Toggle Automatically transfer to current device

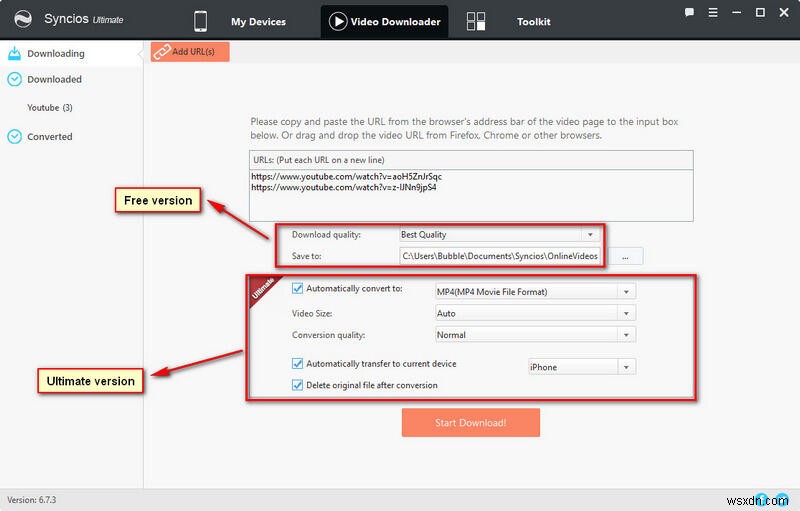[297, 364]
